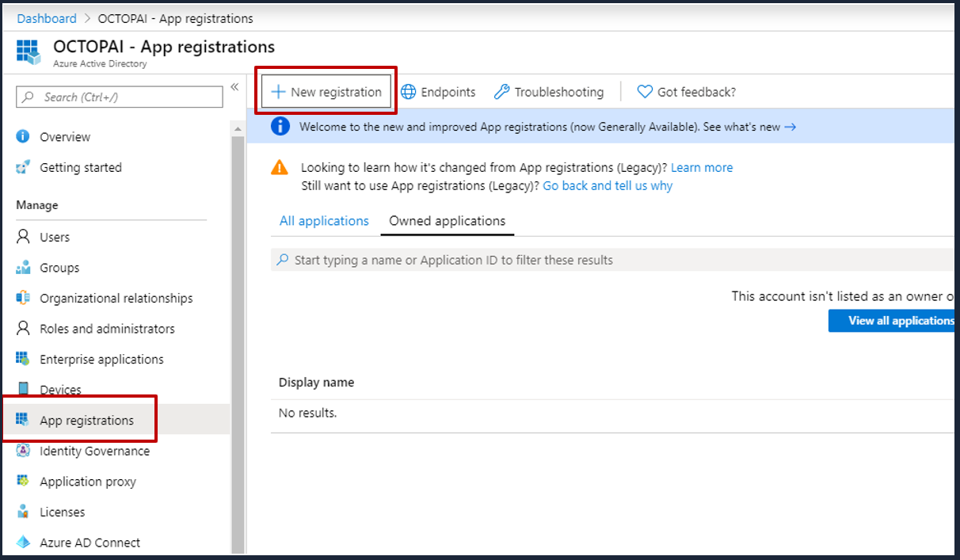Open Enterprise applications grid icon
Viewport: 960px width, 560px height.
23,360
